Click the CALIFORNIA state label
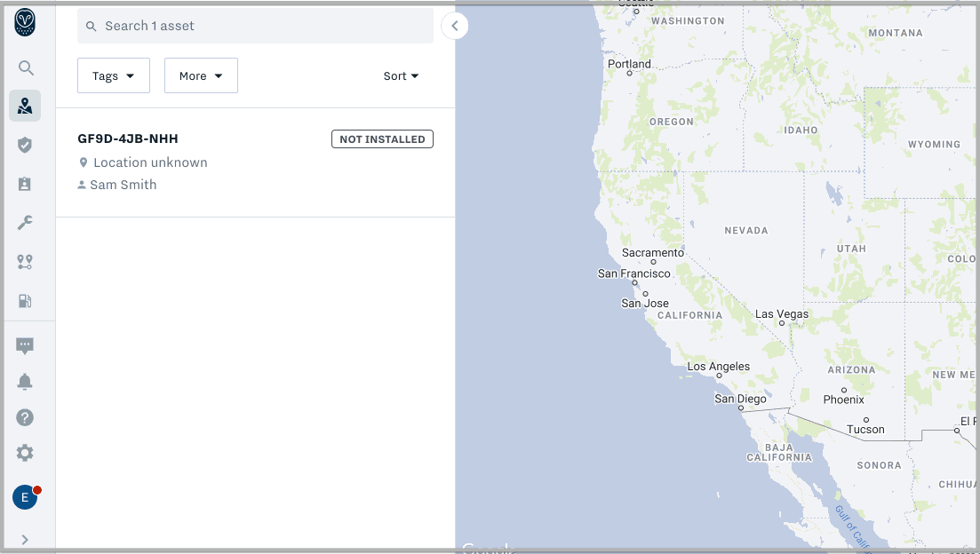980x554 pixels. pos(690,315)
